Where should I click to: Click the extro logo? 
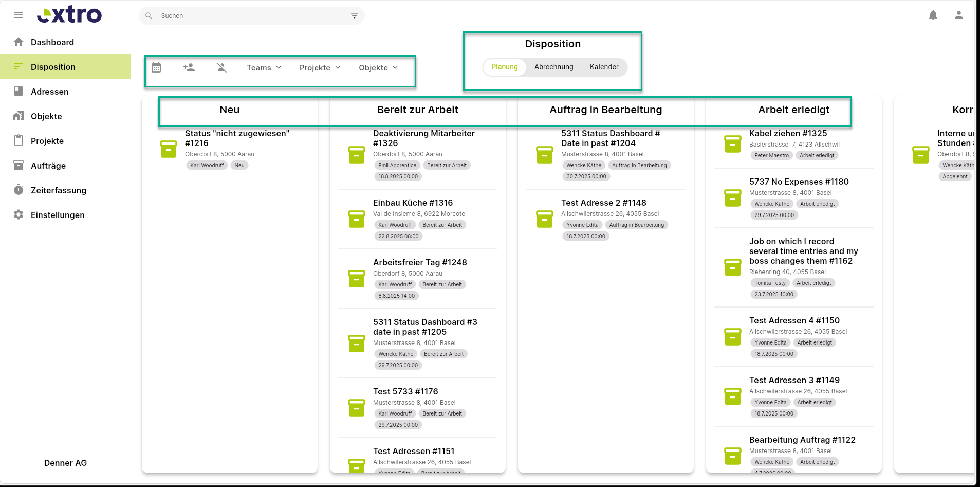tap(69, 15)
